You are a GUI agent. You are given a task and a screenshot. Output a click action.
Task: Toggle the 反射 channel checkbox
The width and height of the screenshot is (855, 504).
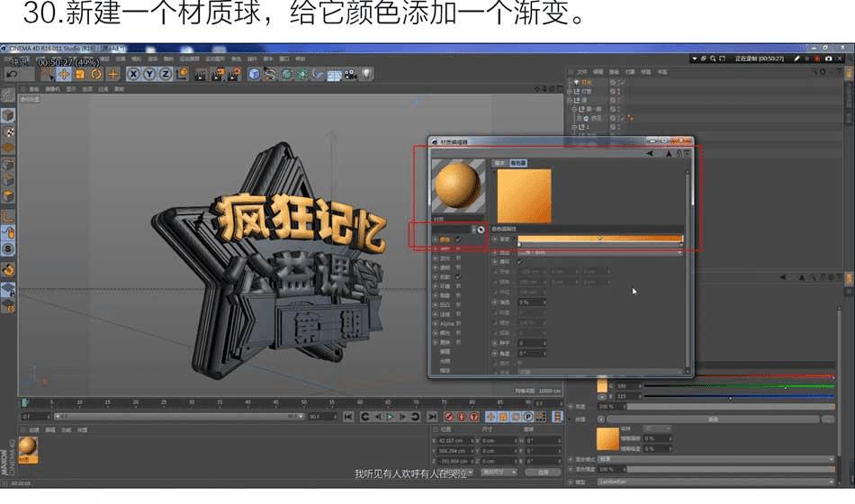(x=459, y=276)
